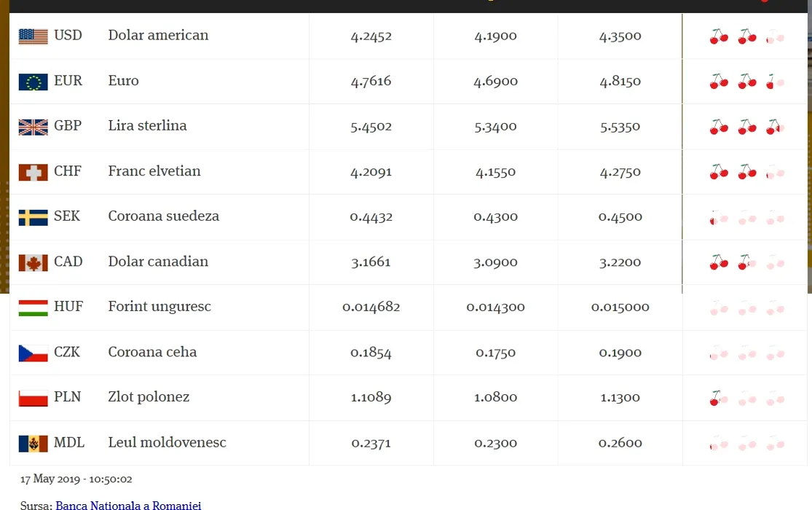Click the first cherry rating in USD row
This screenshot has height=510, width=812.
tap(719, 36)
